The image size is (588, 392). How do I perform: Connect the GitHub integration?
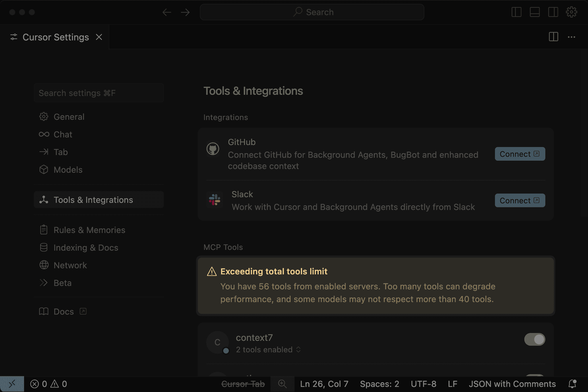pyautogui.click(x=520, y=154)
